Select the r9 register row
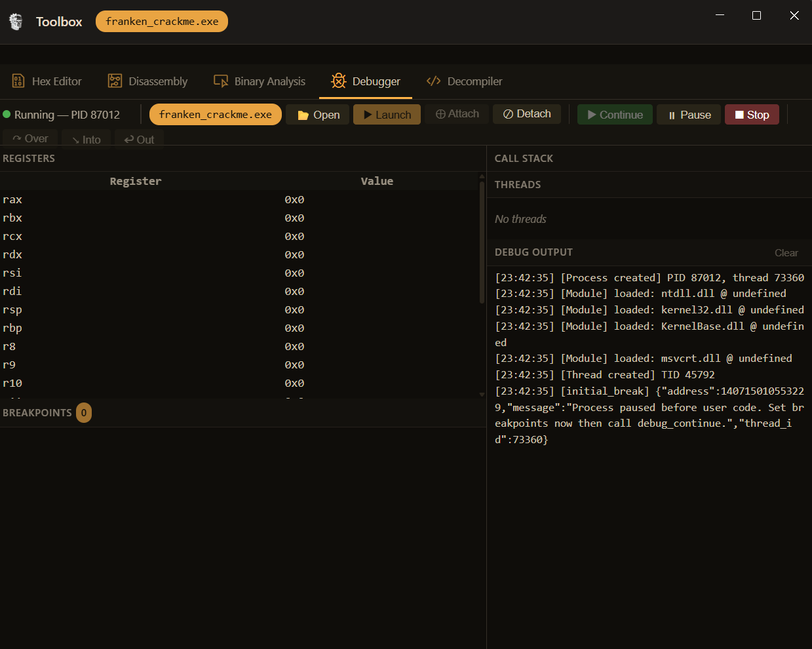Image resolution: width=812 pixels, height=649 pixels. point(239,364)
